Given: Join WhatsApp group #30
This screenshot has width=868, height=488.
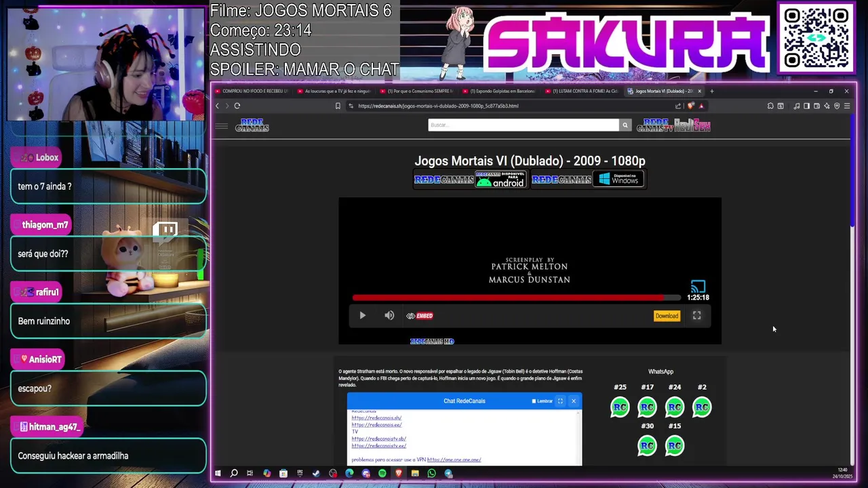Looking at the screenshot, I should (x=648, y=445).
